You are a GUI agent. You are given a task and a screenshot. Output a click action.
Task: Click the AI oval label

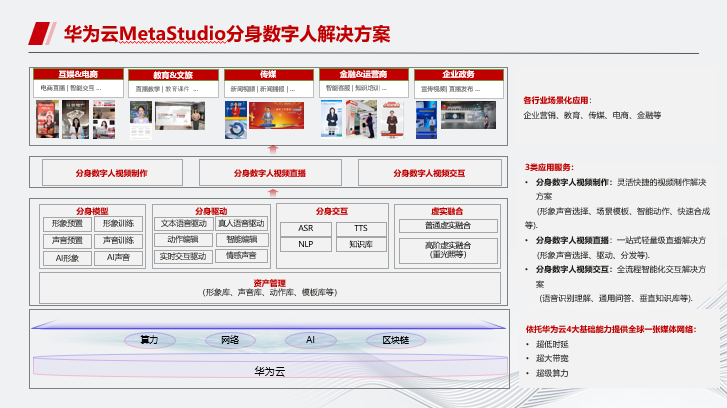(x=311, y=340)
